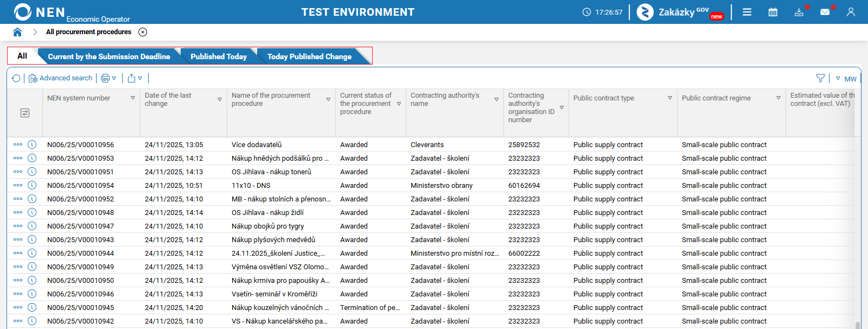Click procedure name 11x10 - DNS
This screenshot has width=868, height=329.
click(251, 186)
